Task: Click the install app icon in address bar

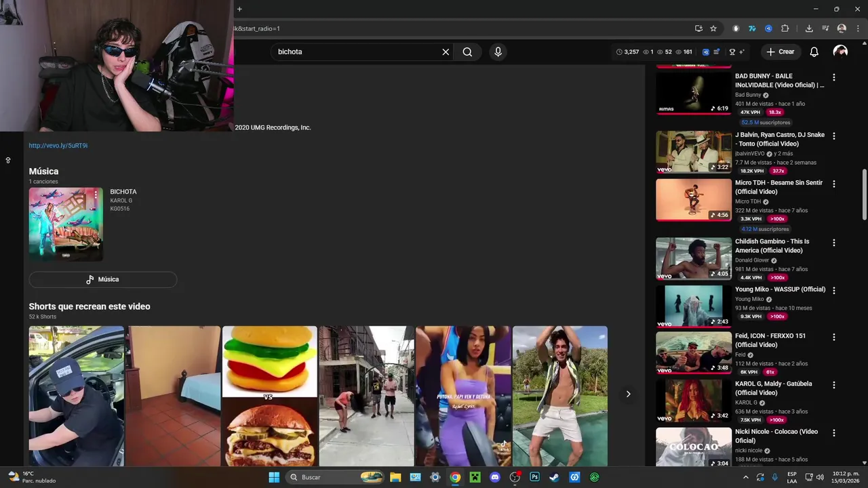Action: [698, 28]
